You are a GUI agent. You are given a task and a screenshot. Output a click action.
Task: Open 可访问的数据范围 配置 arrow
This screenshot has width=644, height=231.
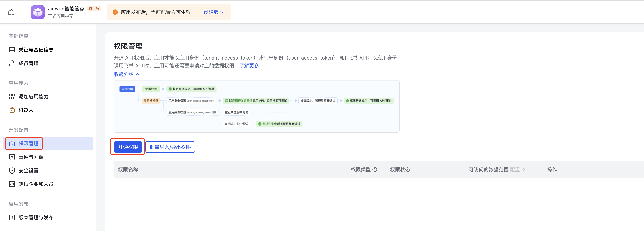(x=523, y=170)
